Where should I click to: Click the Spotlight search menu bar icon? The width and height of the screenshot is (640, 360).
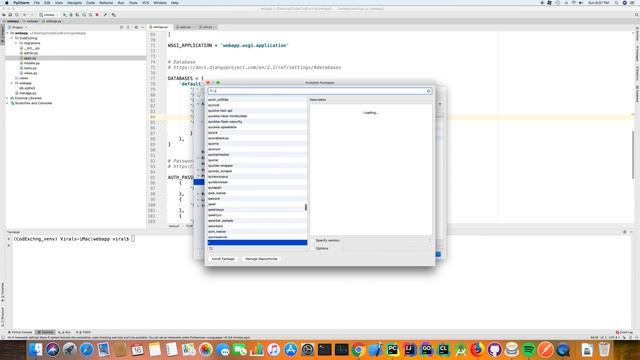616,3
